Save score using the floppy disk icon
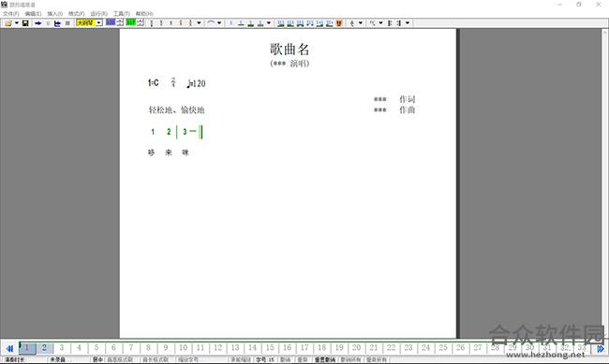 (x=25, y=23)
